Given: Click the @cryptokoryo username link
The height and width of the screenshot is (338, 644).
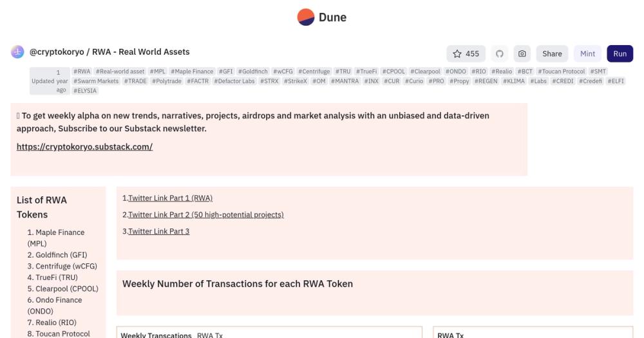Looking at the screenshot, I should (x=57, y=52).
